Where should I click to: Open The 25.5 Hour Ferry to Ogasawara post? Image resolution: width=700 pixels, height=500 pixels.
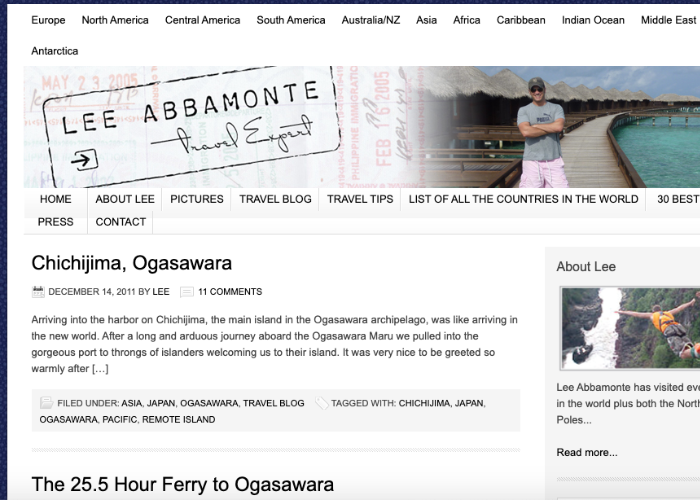(x=182, y=485)
